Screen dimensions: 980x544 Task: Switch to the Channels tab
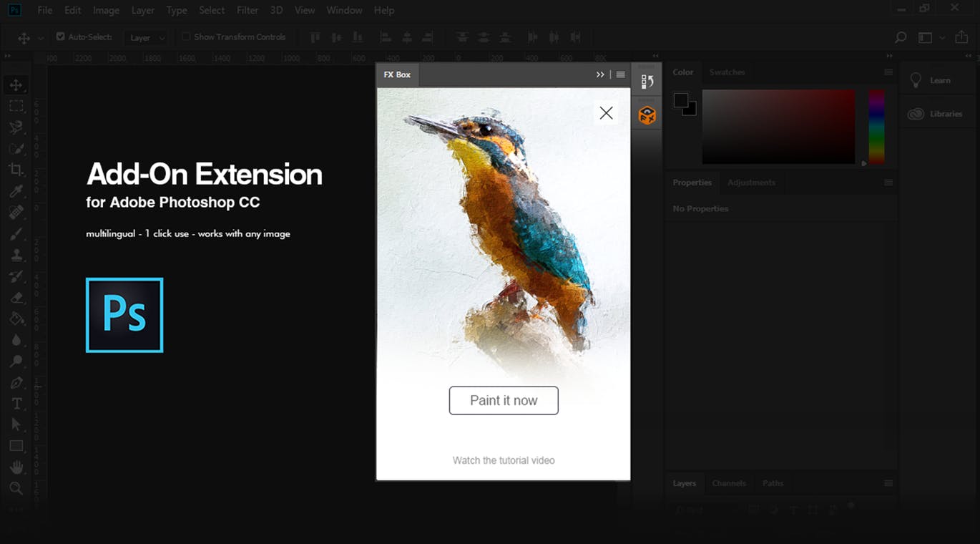tap(729, 483)
